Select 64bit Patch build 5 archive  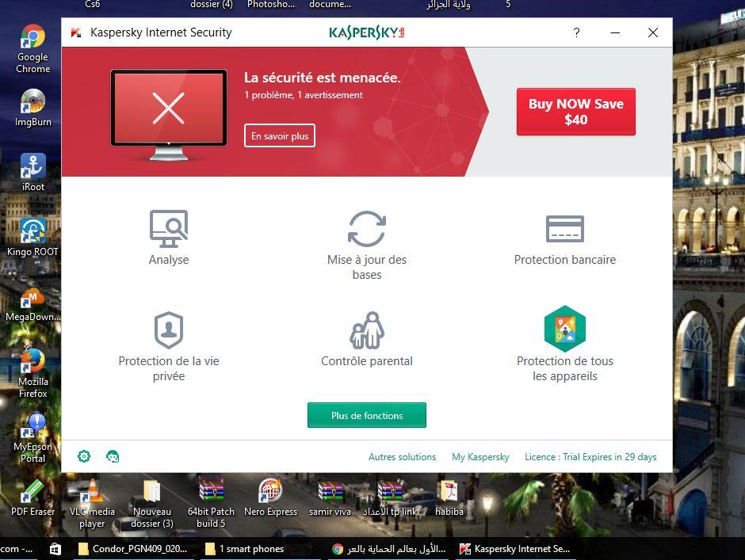[211, 504]
